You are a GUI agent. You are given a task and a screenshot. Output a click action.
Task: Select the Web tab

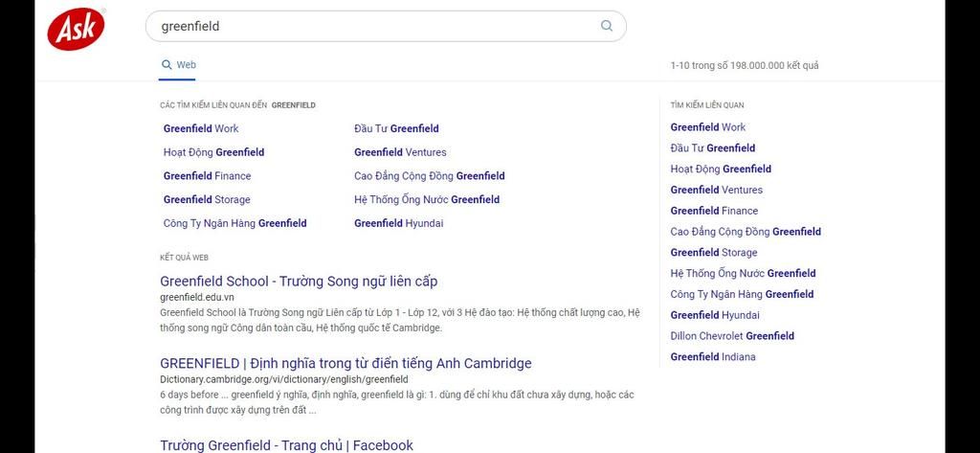(179, 65)
